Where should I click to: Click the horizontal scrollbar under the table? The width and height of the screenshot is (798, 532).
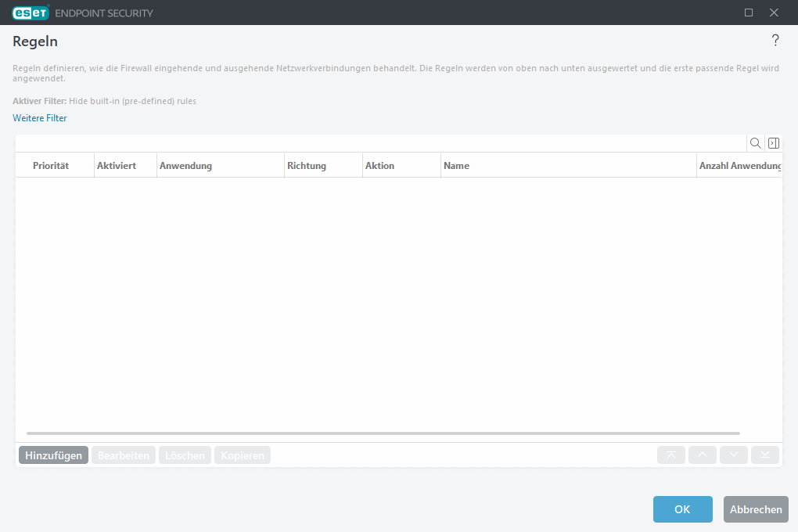pyautogui.click(x=383, y=433)
